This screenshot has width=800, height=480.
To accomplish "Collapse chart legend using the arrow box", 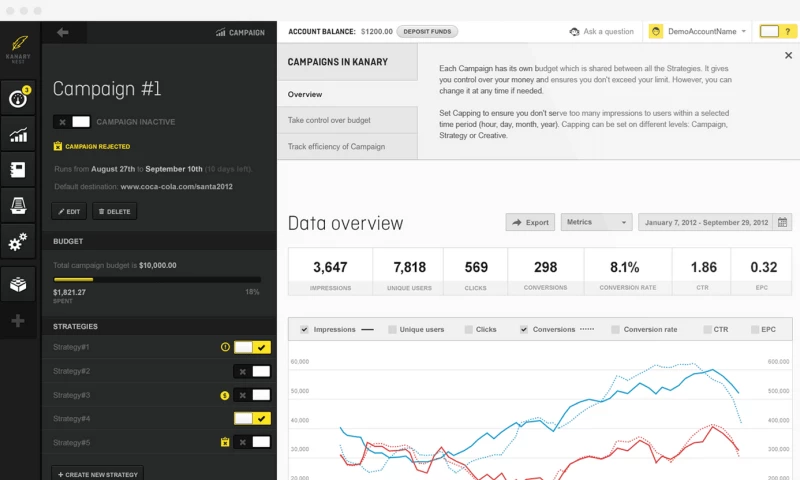I will 303,329.
